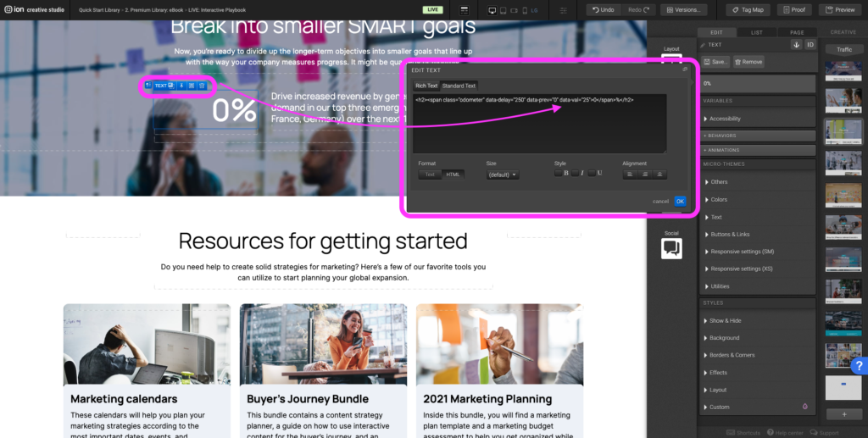Image resolution: width=868 pixels, height=438 pixels.
Task: Click the page settings sliders icon
Action: coord(563,10)
